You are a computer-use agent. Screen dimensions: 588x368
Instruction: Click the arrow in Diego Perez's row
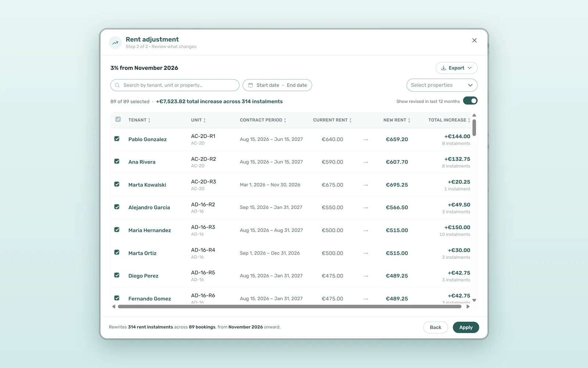coord(366,276)
